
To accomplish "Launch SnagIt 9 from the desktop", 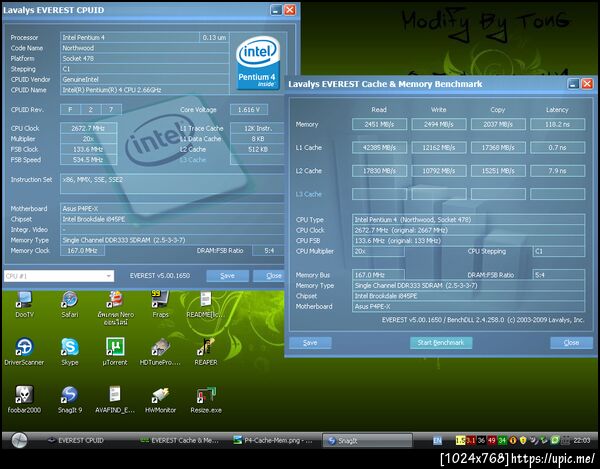I will click(70, 400).
